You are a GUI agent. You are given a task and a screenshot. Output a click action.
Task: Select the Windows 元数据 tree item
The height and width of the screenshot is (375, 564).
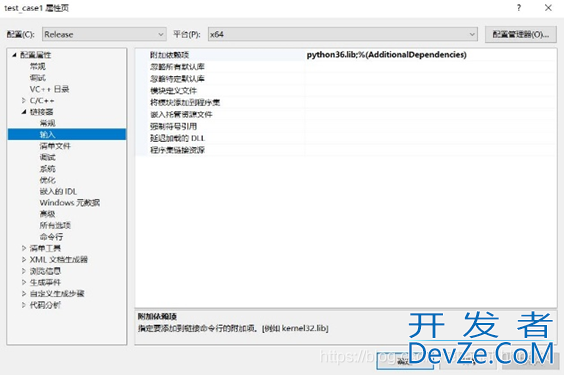pyautogui.click(x=70, y=203)
